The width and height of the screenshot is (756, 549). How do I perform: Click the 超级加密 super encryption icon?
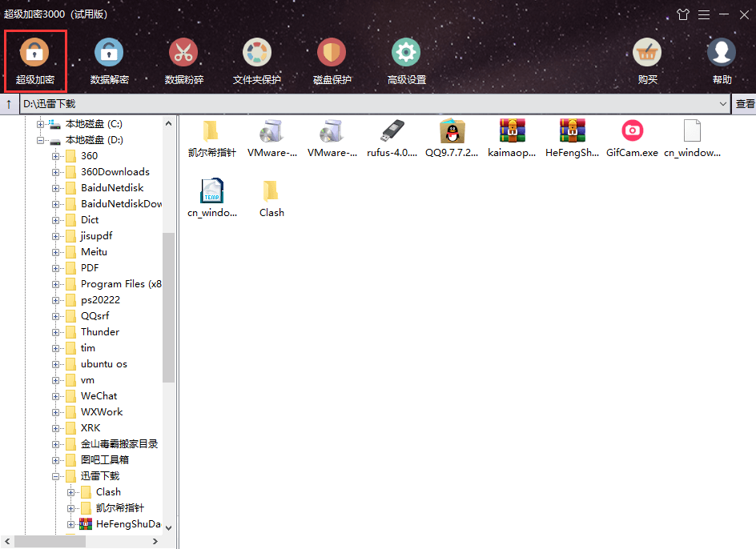click(x=34, y=54)
